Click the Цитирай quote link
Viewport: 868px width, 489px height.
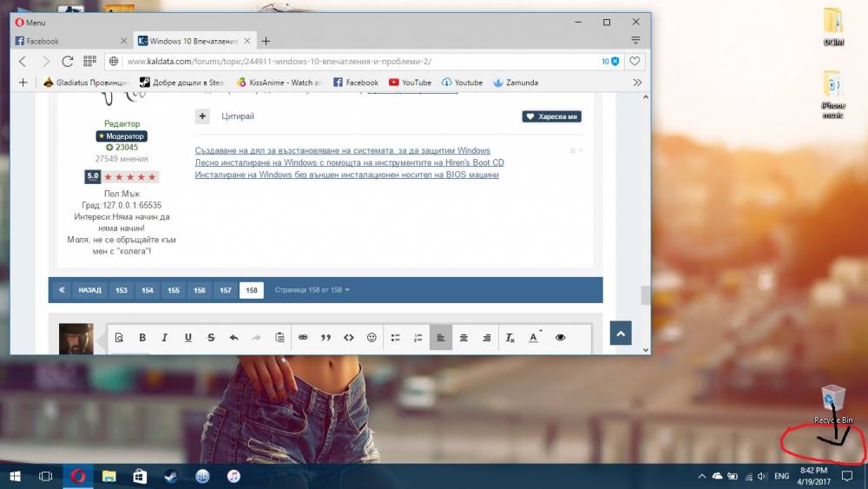238,116
